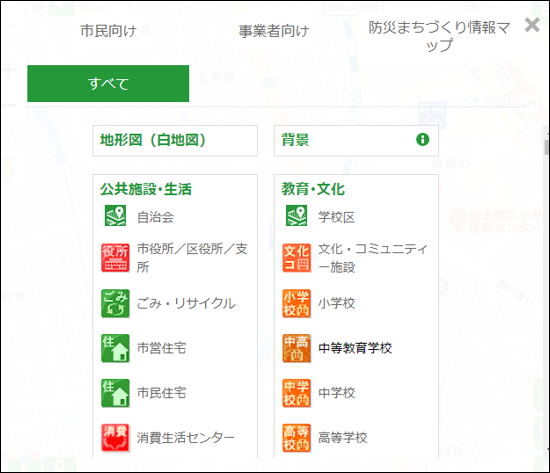Open the green info icon beside 背景
550x473 pixels.
pos(423,140)
